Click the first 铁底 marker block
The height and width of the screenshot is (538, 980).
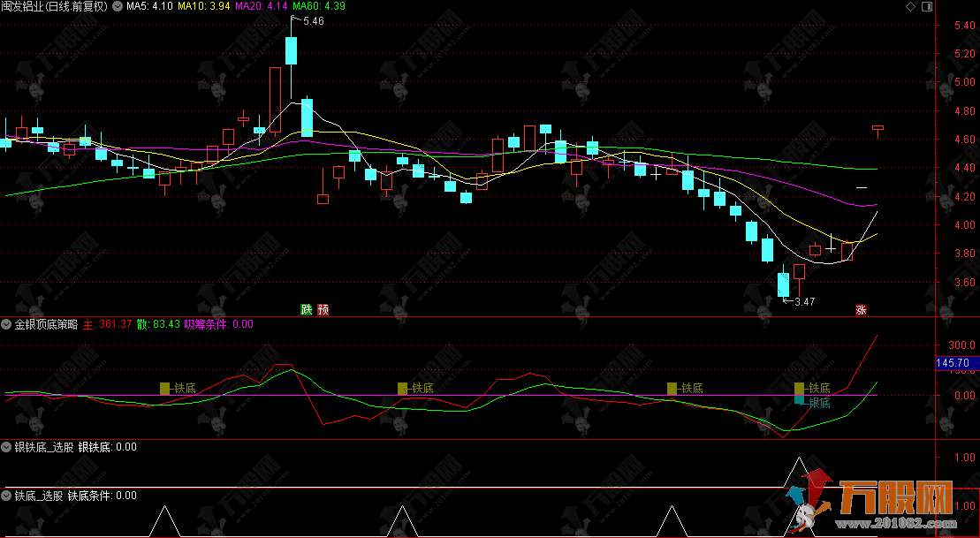(x=164, y=388)
